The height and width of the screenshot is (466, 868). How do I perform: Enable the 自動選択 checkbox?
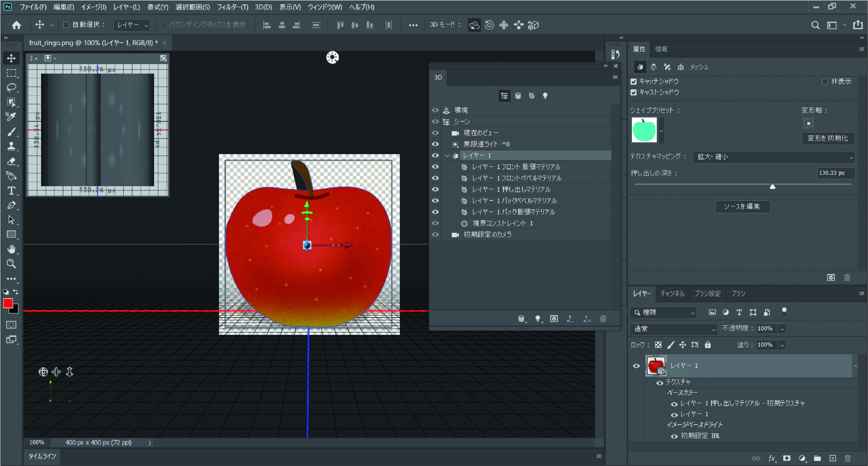[x=66, y=25]
